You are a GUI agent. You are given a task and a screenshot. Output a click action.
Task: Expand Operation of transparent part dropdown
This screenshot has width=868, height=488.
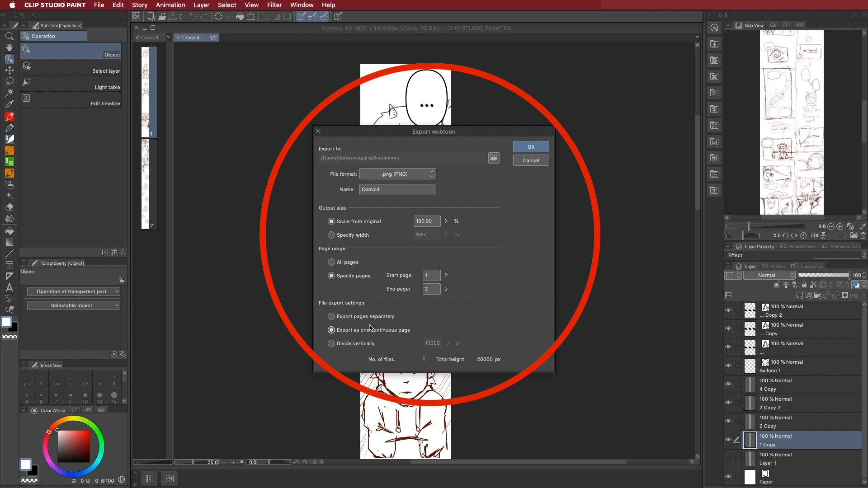tap(73, 291)
